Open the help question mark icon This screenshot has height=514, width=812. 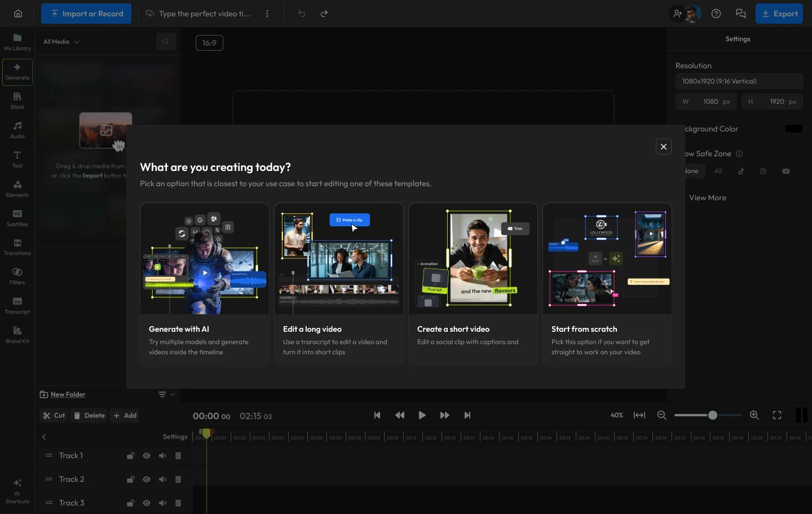tap(716, 14)
